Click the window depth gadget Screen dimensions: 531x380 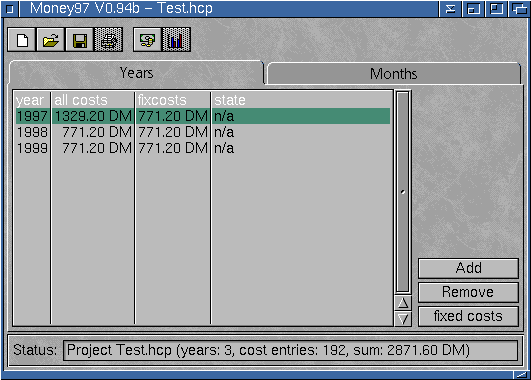pyautogui.click(x=519, y=9)
